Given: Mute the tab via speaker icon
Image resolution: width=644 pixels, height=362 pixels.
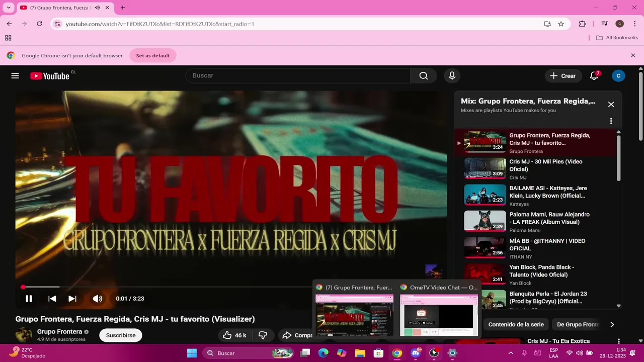Looking at the screenshot, I should pyautogui.click(x=97, y=8).
